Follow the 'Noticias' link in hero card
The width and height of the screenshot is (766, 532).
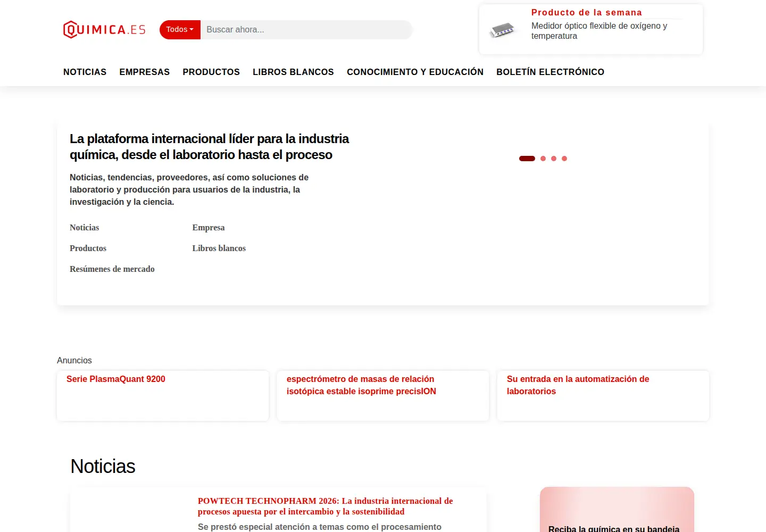tap(84, 227)
